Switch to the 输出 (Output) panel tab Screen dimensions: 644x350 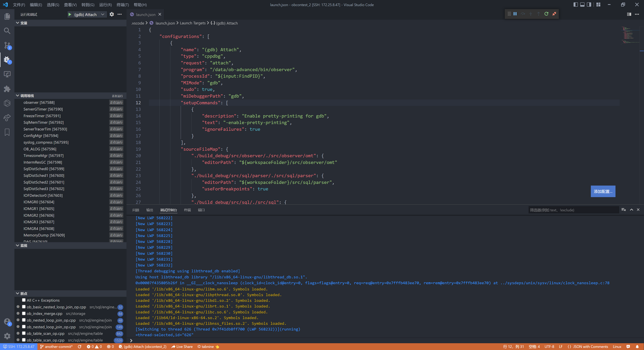150,210
